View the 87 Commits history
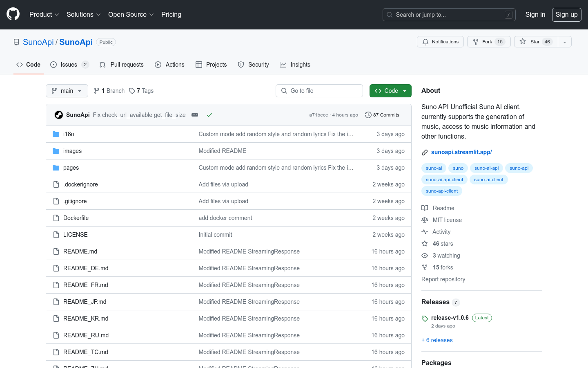 (382, 115)
